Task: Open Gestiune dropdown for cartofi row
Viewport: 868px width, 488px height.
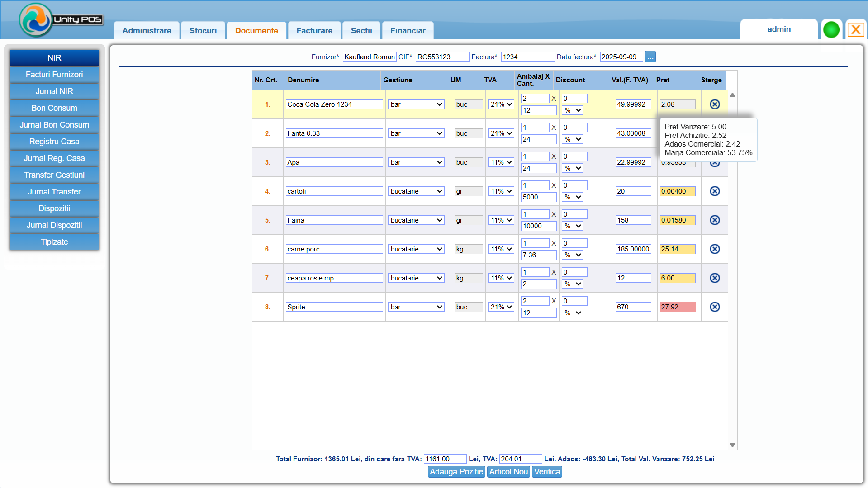Action: pos(416,191)
